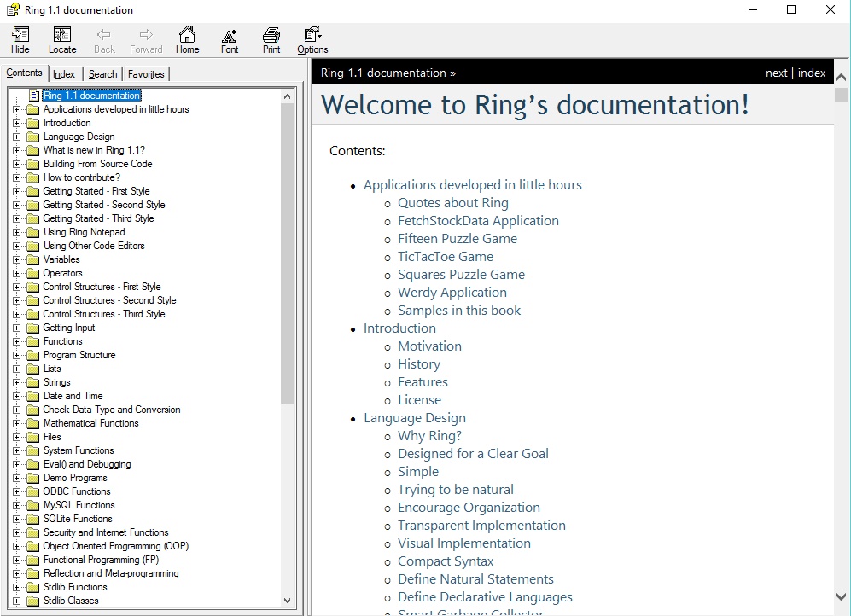Follow the index link in header bar
Viewport: 851px width, 616px height.
[812, 73]
